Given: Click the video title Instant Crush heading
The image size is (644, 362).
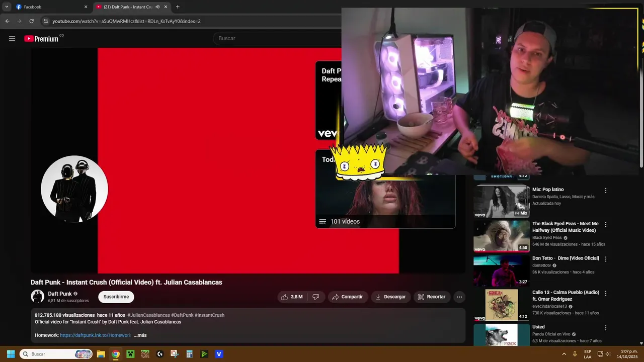Looking at the screenshot, I should pos(126,283).
